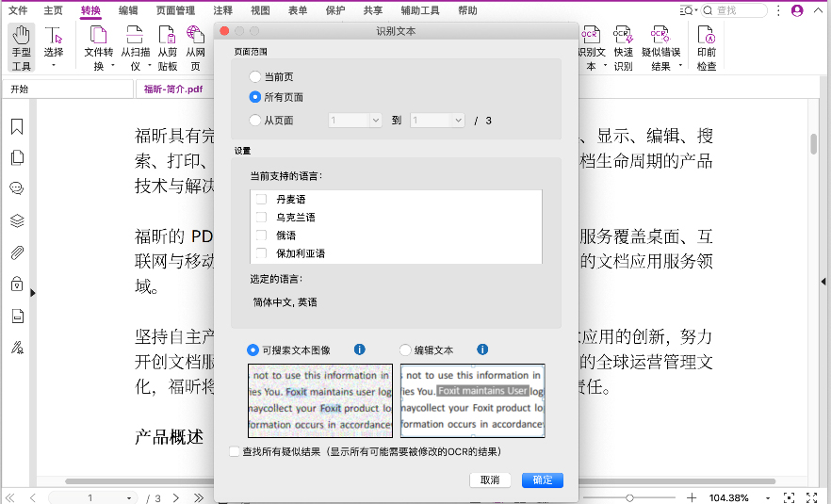Select the 当前页 radio button
The width and height of the screenshot is (831, 504).
click(255, 76)
